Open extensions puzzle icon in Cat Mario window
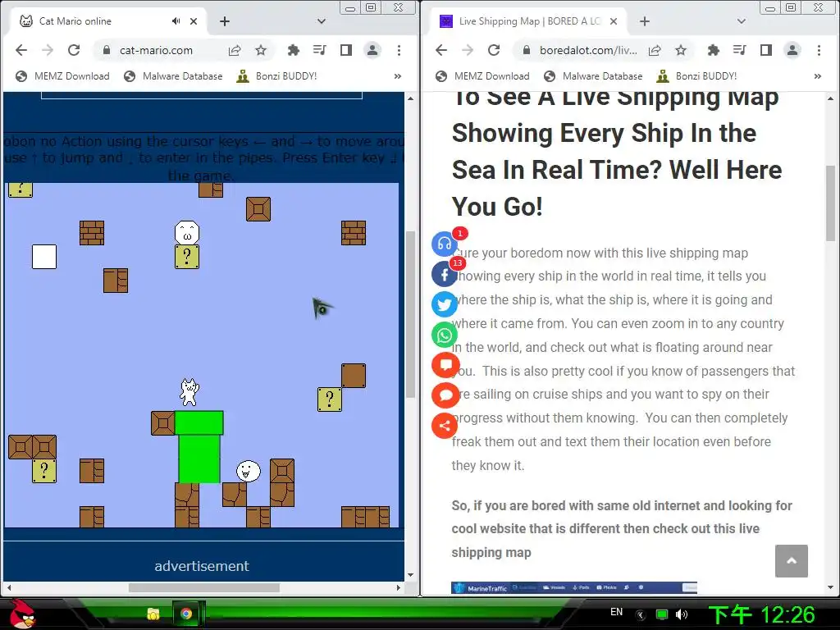This screenshot has height=630, width=840. point(293,50)
